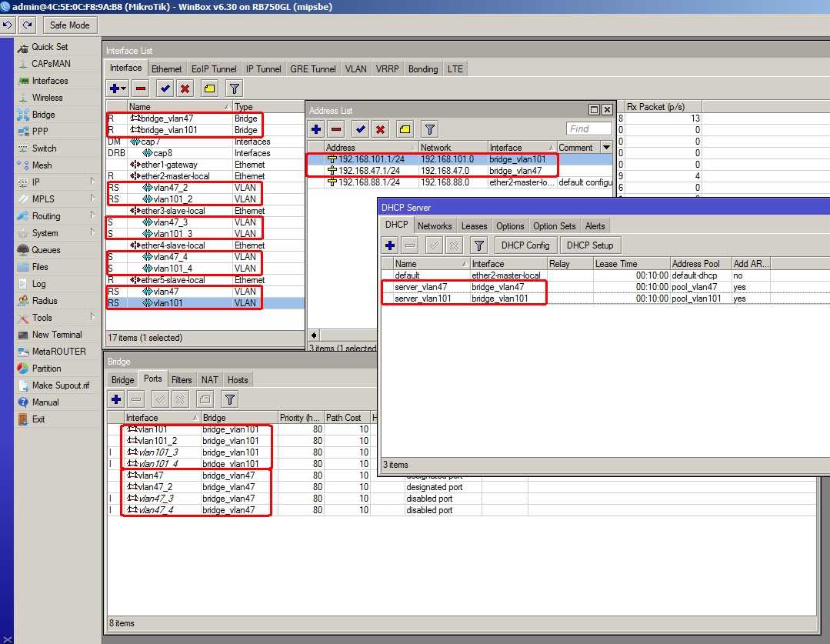Click the enable checkmark in Address List
The height and width of the screenshot is (644, 830).
359,129
